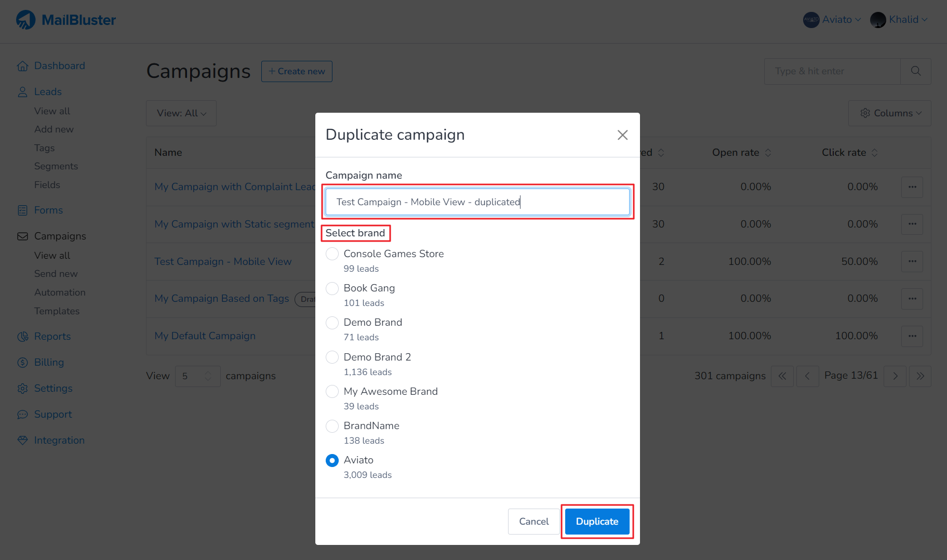Open Fields in sidebar
This screenshot has width=947, height=560.
click(x=47, y=185)
